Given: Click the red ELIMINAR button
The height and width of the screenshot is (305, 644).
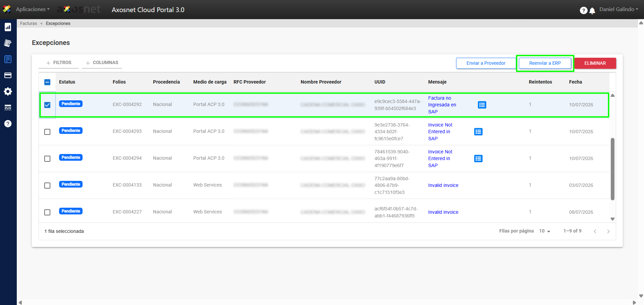Looking at the screenshot, I should tap(595, 63).
